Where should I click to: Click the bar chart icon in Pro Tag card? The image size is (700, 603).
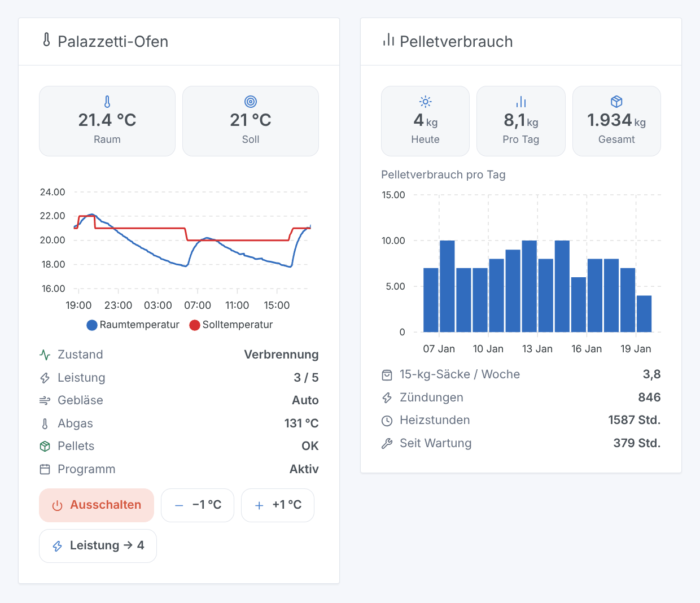(521, 102)
